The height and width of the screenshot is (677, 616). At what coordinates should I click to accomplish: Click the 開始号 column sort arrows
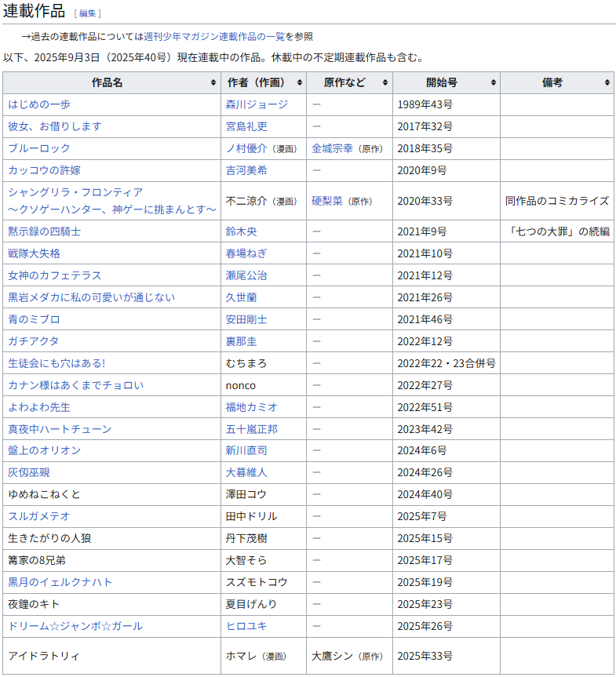493,82
